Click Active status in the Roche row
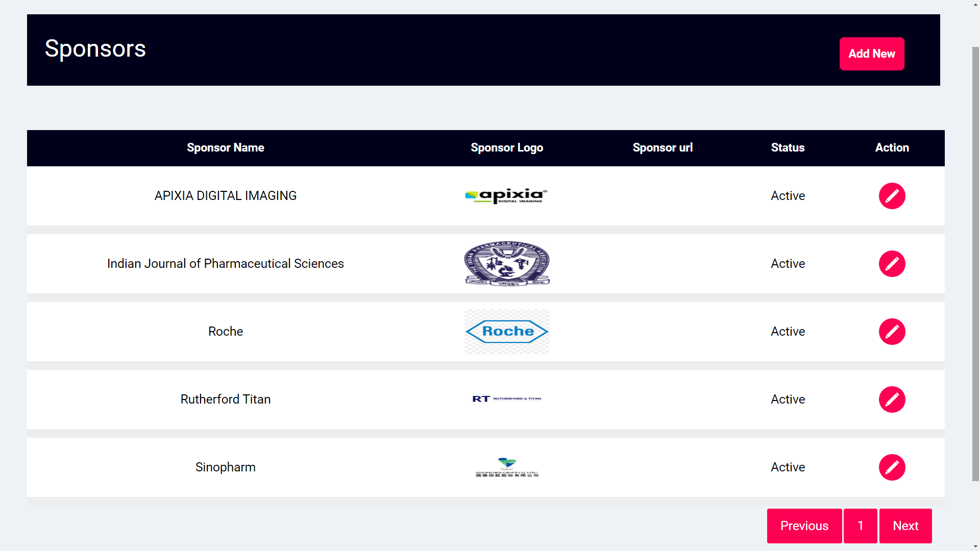The width and height of the screenshot is (980, 551). click(x=788, y=332)
